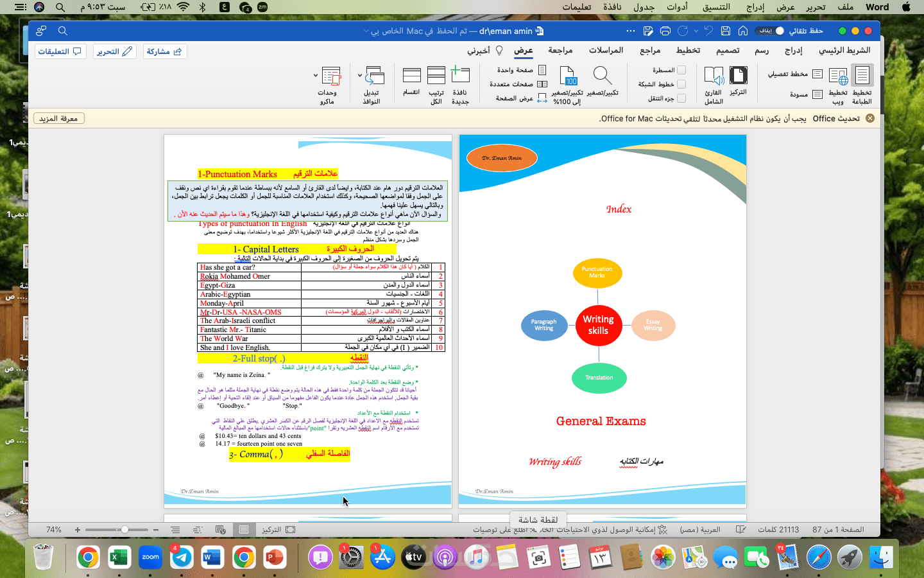
Task: Click the Editing (التحرير) button
Action: click(114, 51)
